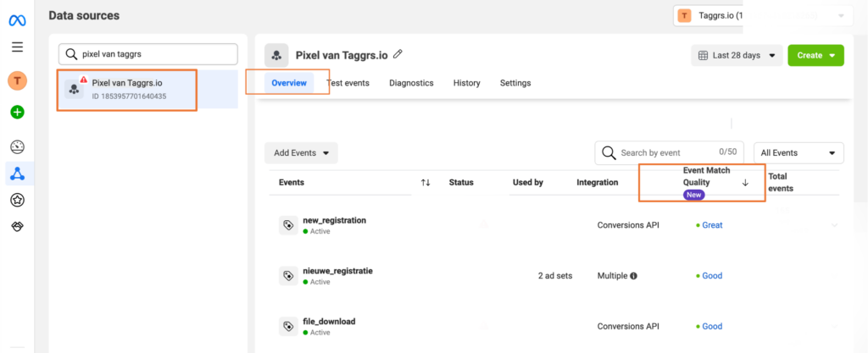
Task: Click the Data sources page title
Action: click(x=84, y=15)
